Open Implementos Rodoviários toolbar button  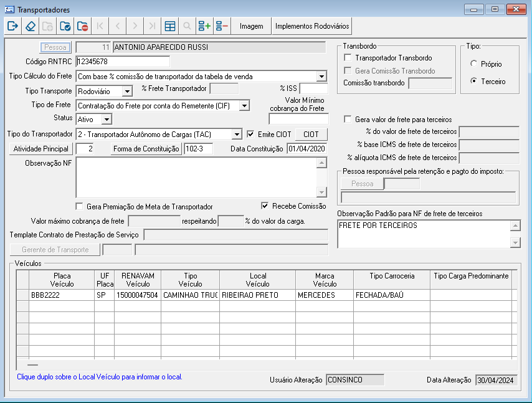pyautogui.click(x=312, y=26)
